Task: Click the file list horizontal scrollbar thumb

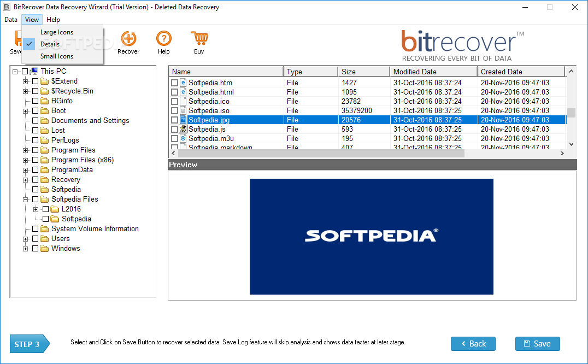Action: pos(321,153)
